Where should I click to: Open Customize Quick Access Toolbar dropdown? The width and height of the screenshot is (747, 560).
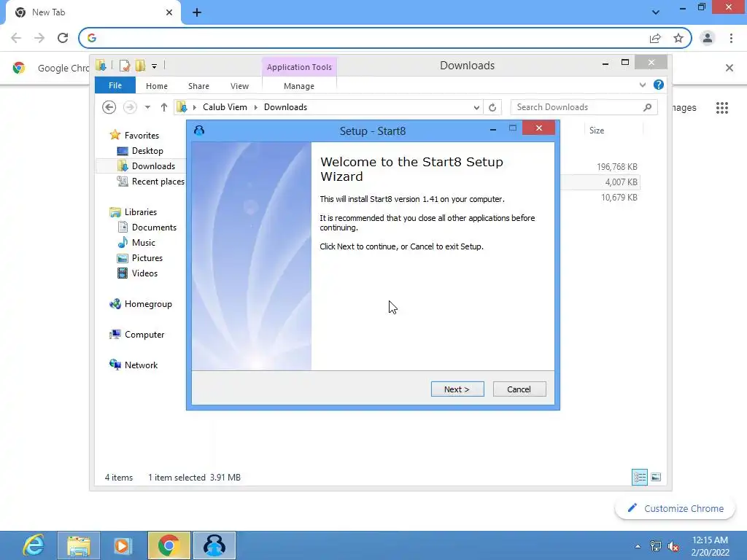click(x=155, y=66)
